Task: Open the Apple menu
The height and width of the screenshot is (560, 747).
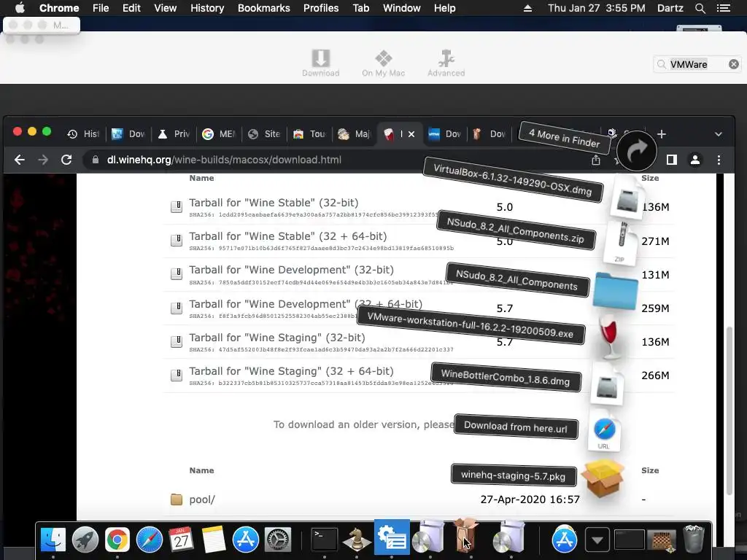Action: [x=20, y=8]
